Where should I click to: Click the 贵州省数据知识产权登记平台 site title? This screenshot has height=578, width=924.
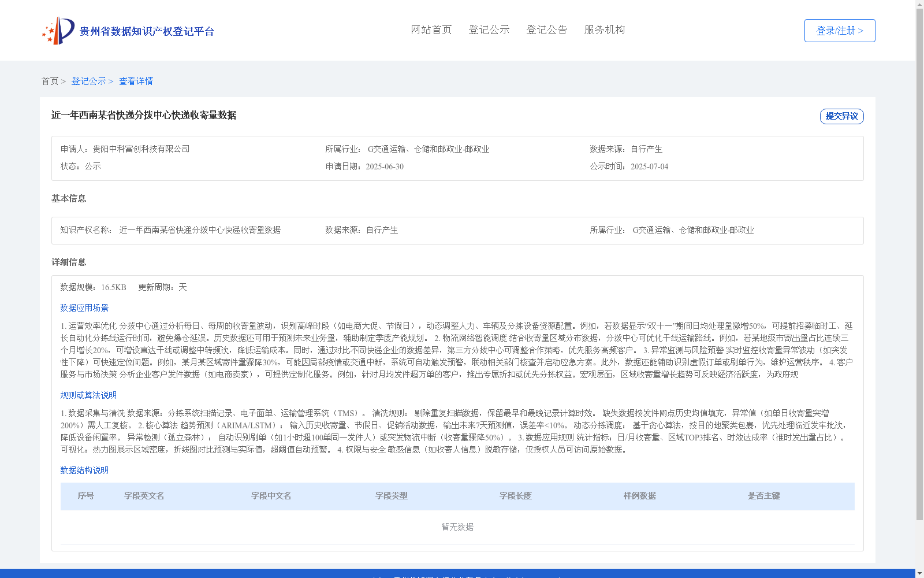tap(147, 31)
